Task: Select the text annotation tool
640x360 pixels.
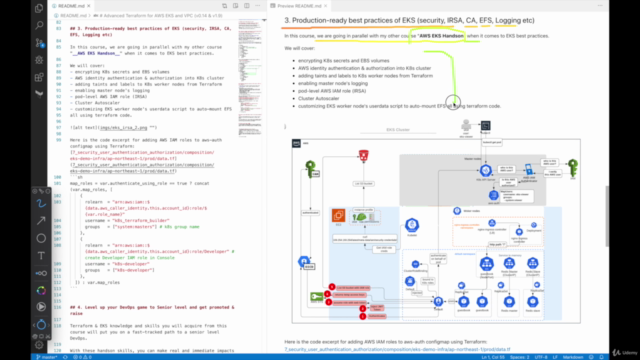Action: pyautogui.click(x=41, y=256)
